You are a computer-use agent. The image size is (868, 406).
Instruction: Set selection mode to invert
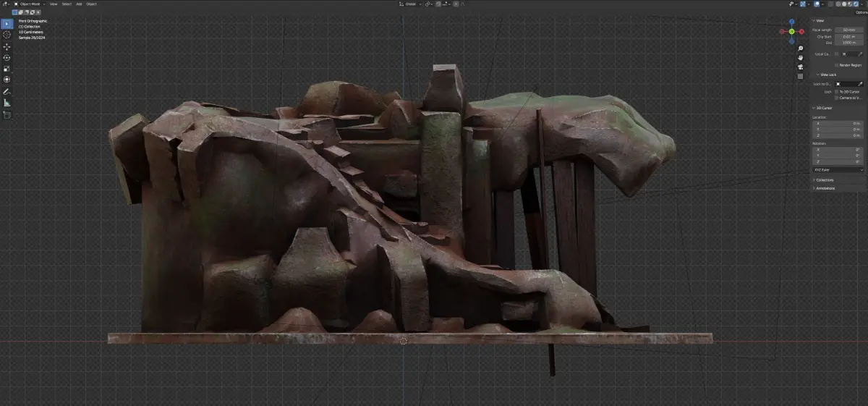click(33, 12)
